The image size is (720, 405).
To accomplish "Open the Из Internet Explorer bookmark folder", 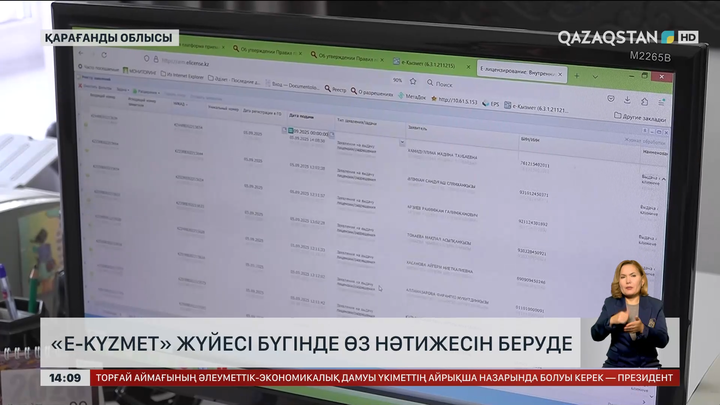I will click(182, 75).
